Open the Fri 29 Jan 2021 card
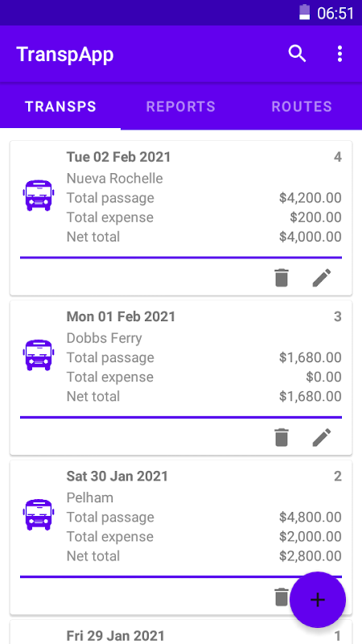The image size is (362, 644). pos(181,632)
